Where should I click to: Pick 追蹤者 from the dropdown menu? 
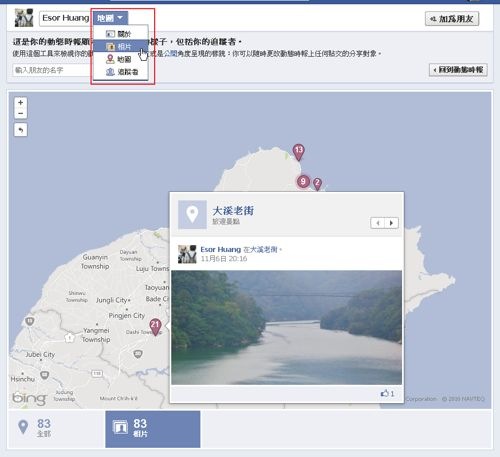(121, 72)
